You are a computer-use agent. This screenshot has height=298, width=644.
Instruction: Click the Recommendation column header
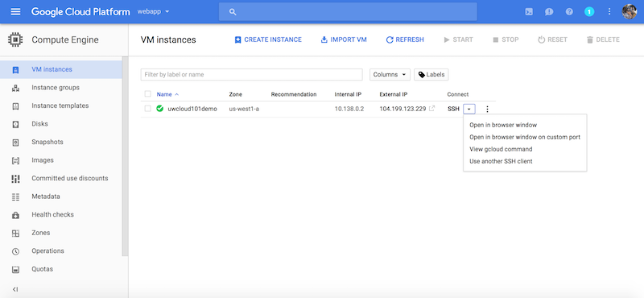point(294,94)
